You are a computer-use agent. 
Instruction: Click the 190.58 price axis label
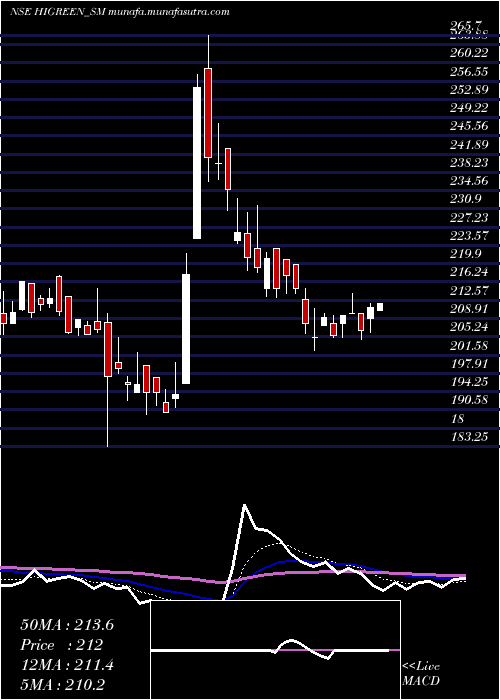(471, 400)
